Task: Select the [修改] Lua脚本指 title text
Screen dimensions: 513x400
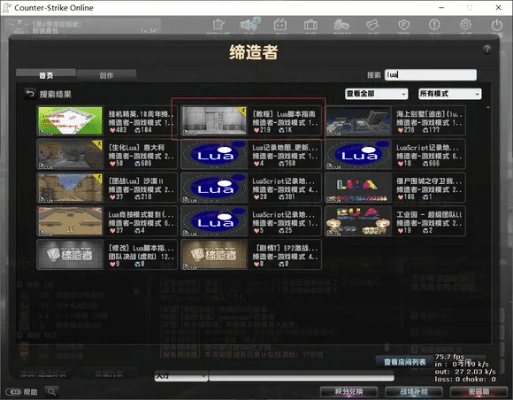Action: pos(141,248)
